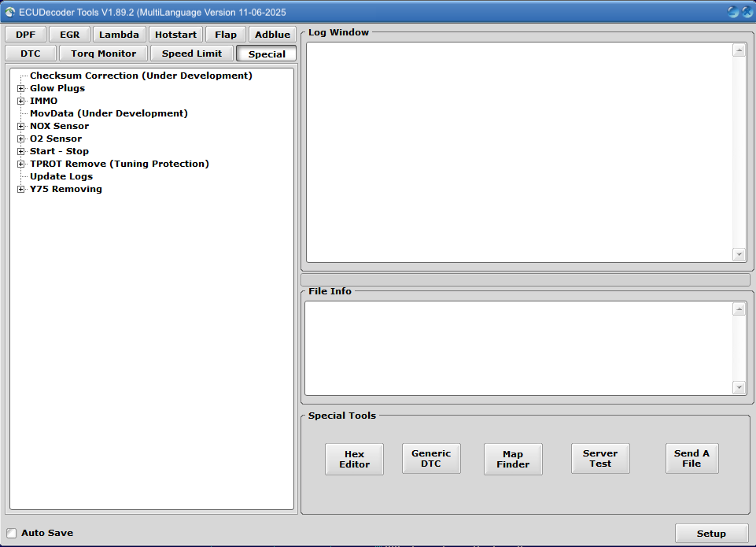
Task: Open the Hex Editor tool
Action: tap(354, 459)
